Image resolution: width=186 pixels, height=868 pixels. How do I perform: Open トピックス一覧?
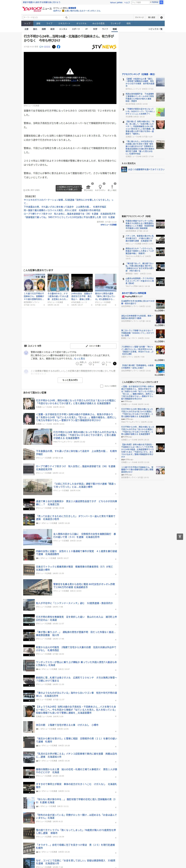(x=155, y=29)
